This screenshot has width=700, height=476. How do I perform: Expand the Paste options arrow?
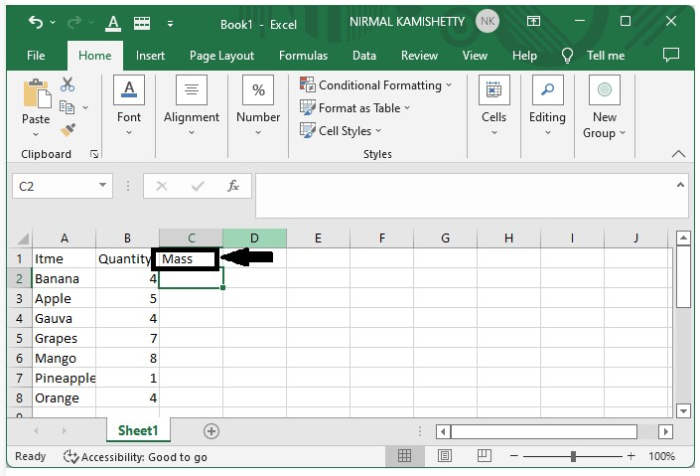click(36, 134)
